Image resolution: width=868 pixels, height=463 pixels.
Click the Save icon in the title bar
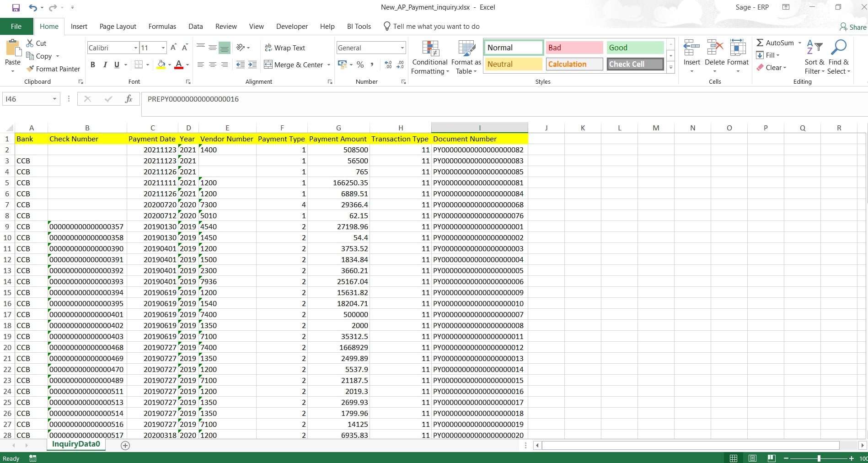(16, 7)
